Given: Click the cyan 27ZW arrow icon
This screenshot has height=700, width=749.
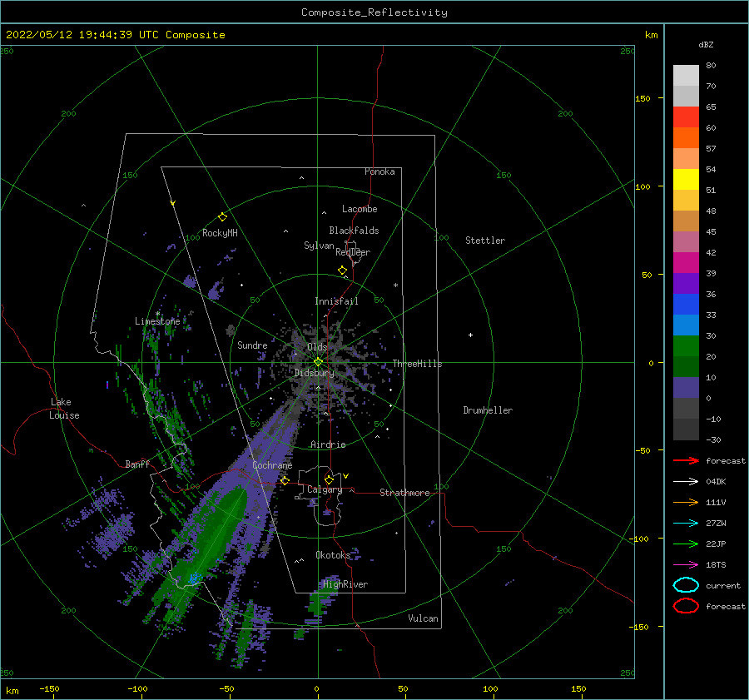Looking at the screenshot, I should [x=686, y=524].
